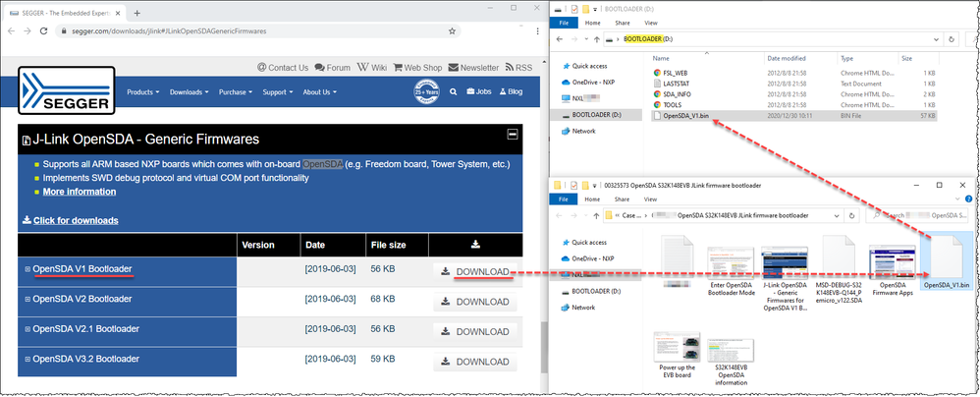Open the Downloads dropdown menu
980x397 pixels.
point(189,92)
